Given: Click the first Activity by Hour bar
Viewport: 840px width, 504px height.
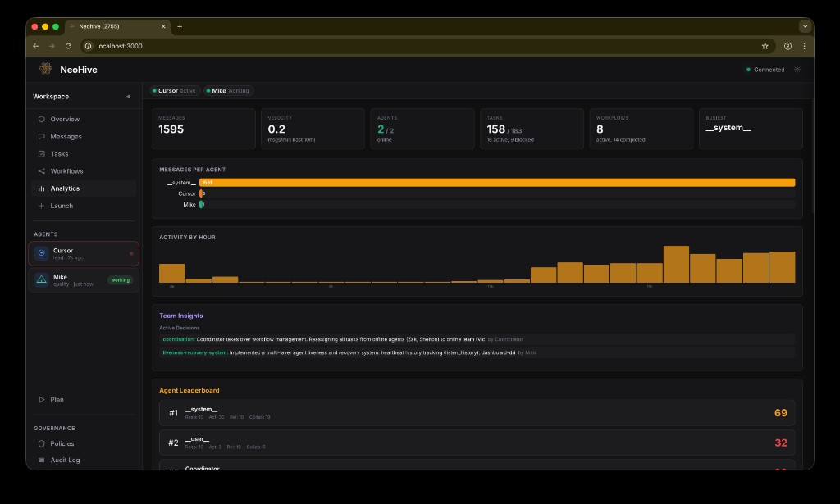Looking at the screenshot, I should click(172, 273).
